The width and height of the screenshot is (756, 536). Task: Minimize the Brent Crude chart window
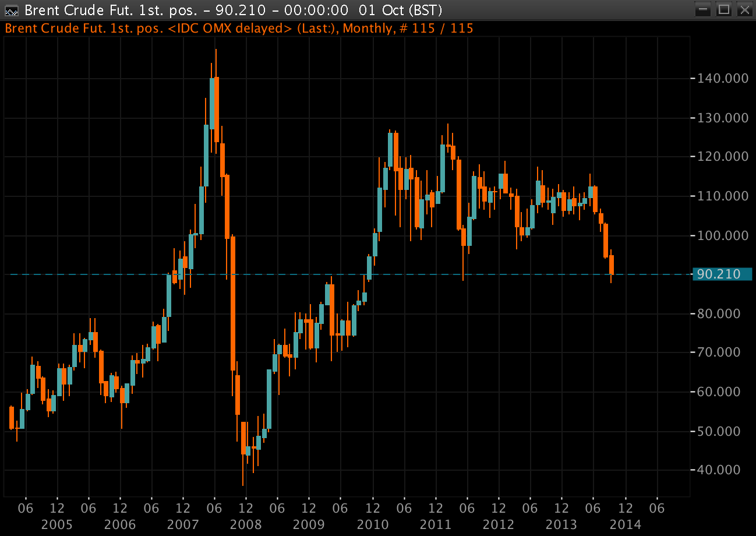[704, 10]
